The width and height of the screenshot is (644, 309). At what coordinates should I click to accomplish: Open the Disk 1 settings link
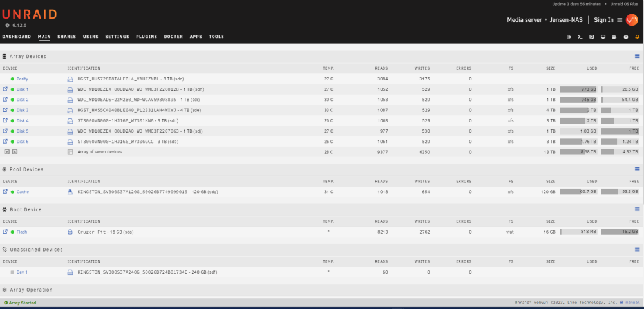(x=23, y=89)
